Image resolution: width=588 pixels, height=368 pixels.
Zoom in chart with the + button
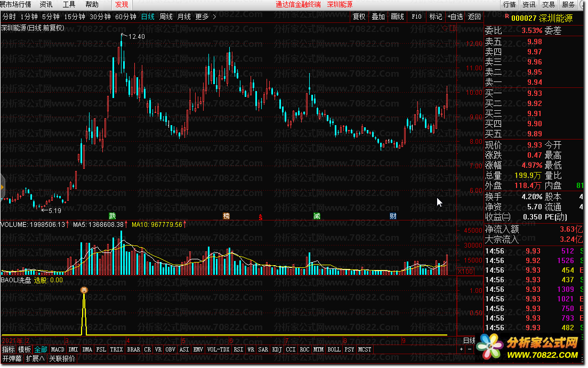(x=461, y=349)
